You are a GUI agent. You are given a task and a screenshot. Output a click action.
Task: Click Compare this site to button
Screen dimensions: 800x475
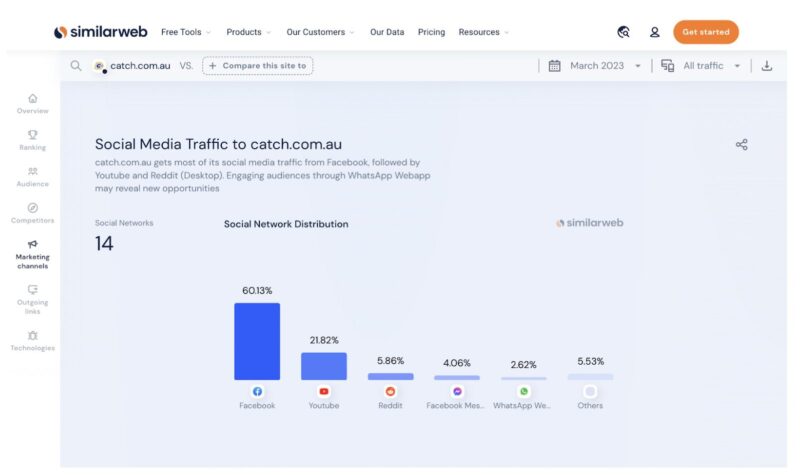258,66
